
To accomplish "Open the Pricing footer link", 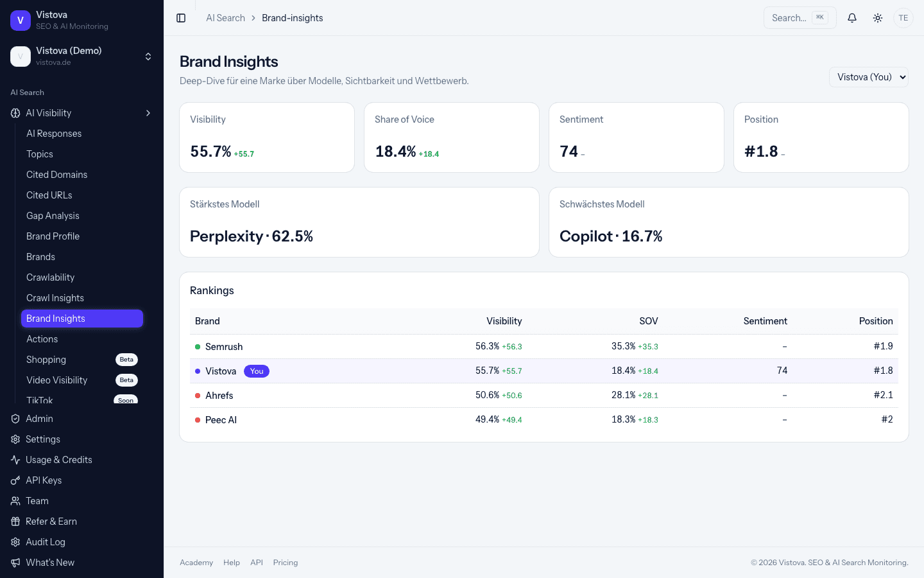I will coord(286,563).
